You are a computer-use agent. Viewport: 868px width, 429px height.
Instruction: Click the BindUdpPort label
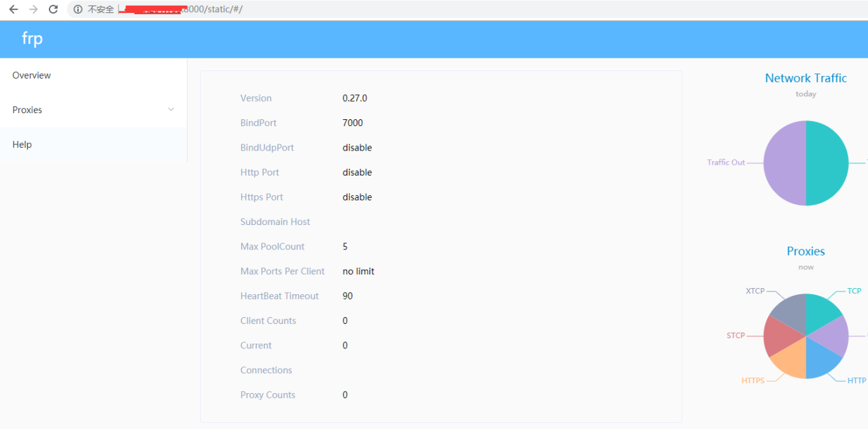point(267,148)
